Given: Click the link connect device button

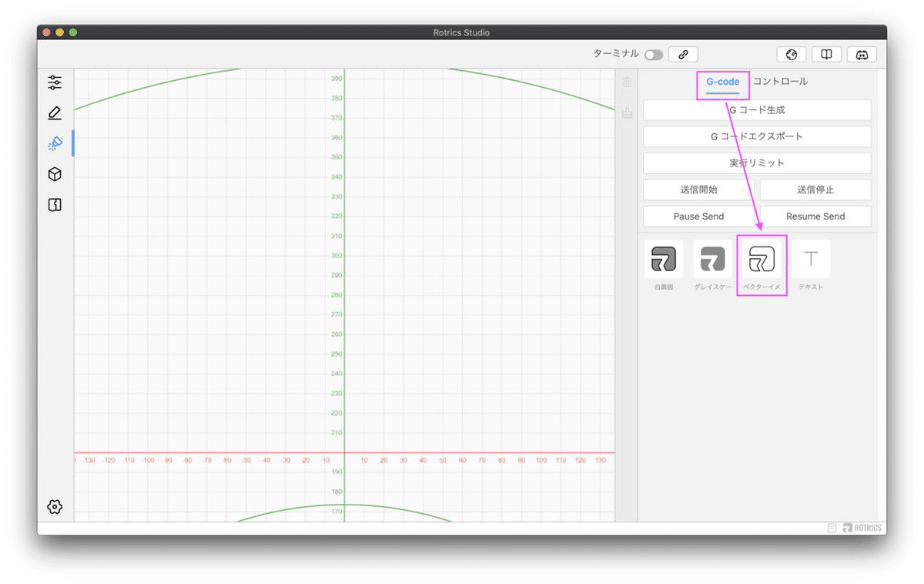Looking at the screenshot, I should (683, 54).
